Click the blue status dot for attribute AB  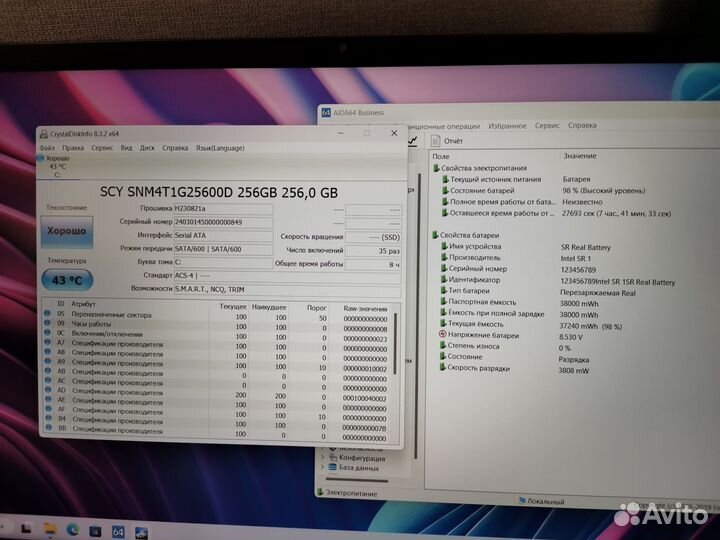pyautogui.click(x=48, y=371)
